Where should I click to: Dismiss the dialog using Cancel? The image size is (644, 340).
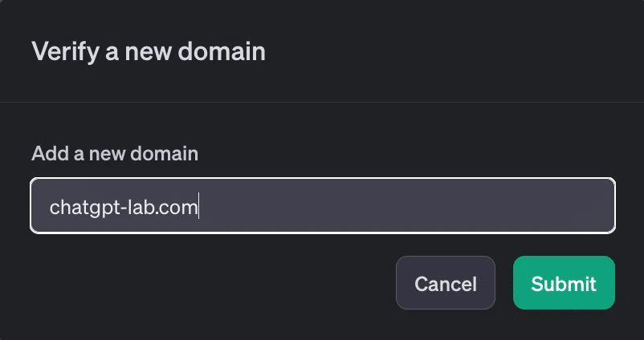coord(445,283)
